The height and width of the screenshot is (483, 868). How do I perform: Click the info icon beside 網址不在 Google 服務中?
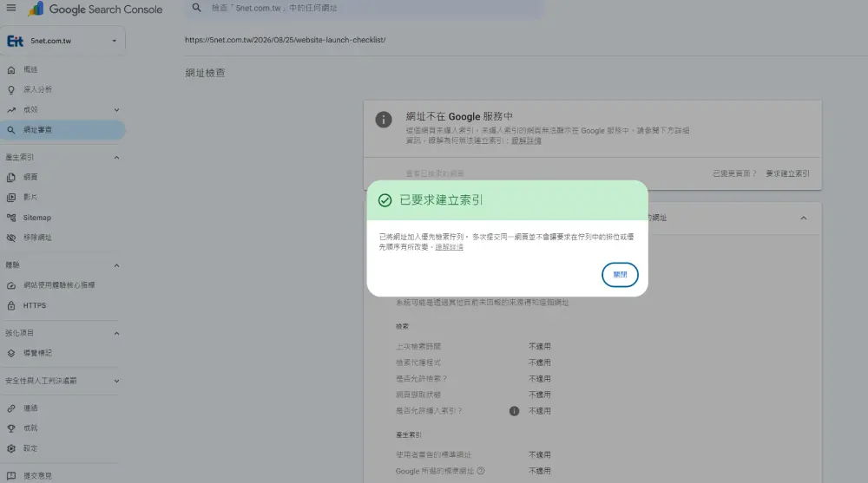click(x=384, y=120)
